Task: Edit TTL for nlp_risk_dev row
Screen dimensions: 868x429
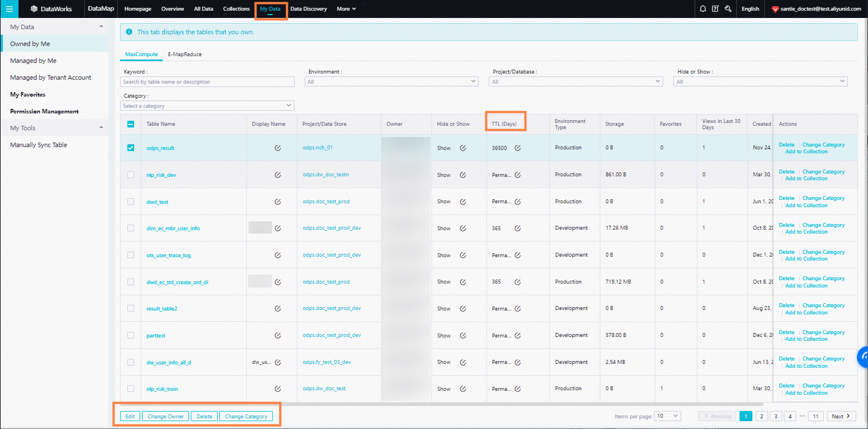Action: click(x=518, y=175)
